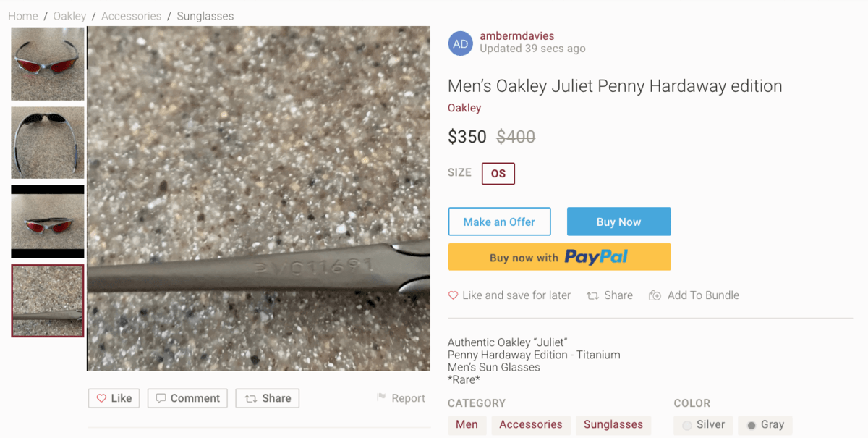
Task: Click the Make an Offer button
Action: [x=499, y=222]
